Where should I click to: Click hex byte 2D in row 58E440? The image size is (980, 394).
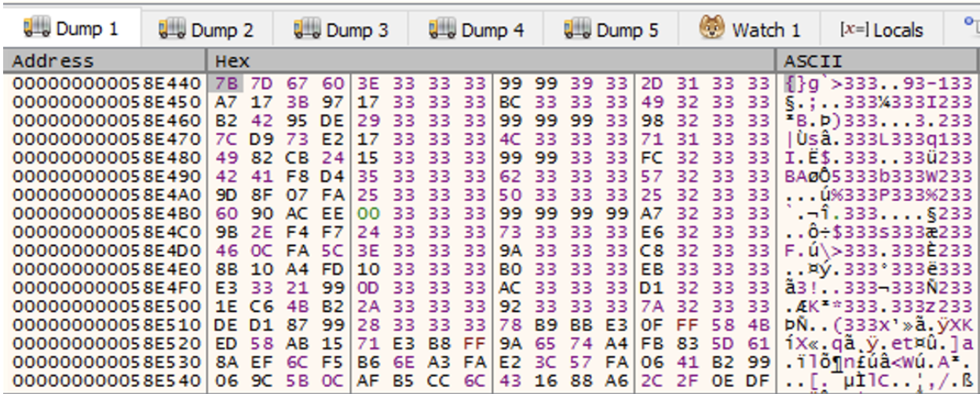[x=652, y=83]
